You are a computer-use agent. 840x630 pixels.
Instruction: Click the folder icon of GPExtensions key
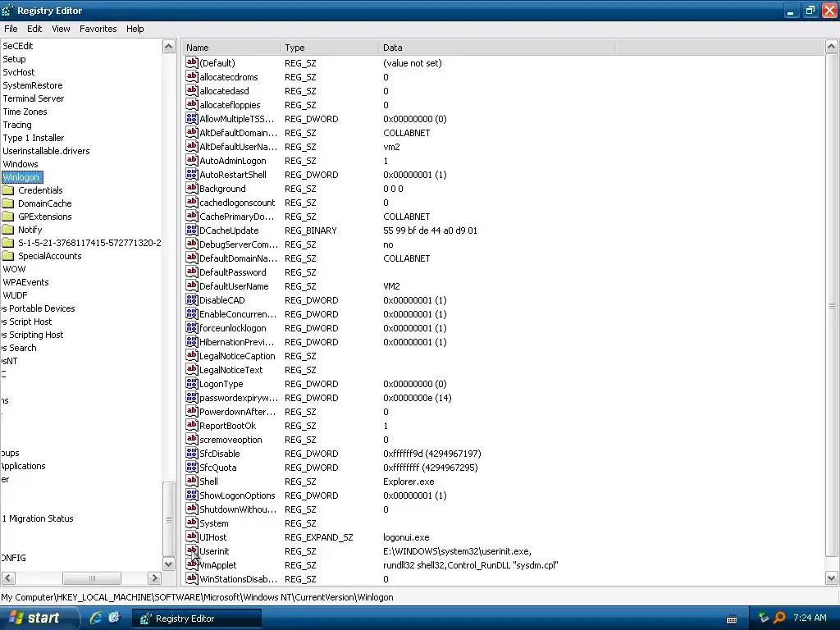[8, 217]
